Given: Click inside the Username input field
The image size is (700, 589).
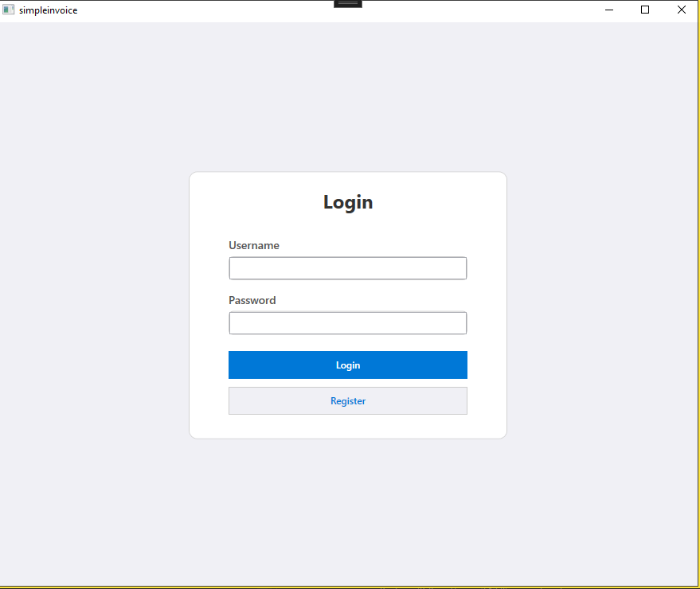Looking at the screenshot, I should click(347, 268).
